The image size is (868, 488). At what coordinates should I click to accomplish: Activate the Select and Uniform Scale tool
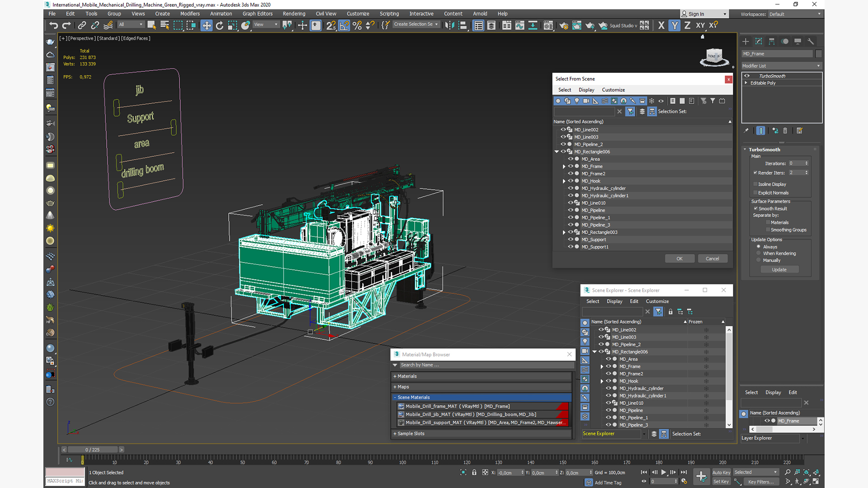232,26
